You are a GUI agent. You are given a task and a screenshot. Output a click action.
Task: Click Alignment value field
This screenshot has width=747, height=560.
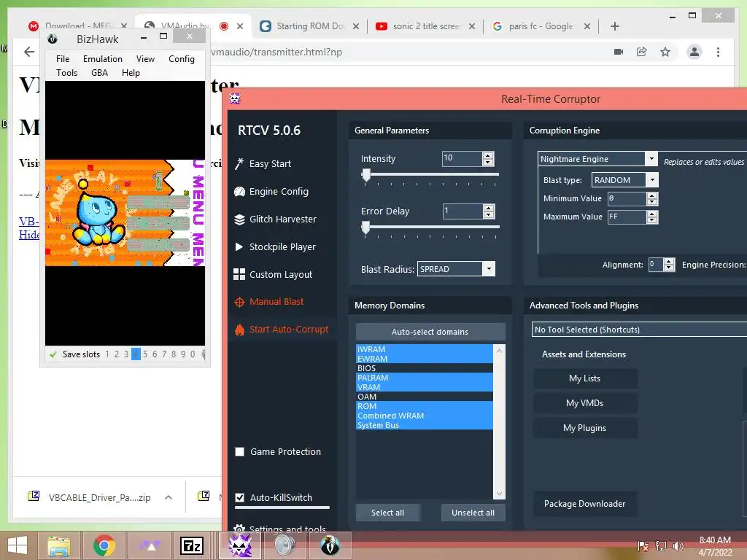pos(656,265)
